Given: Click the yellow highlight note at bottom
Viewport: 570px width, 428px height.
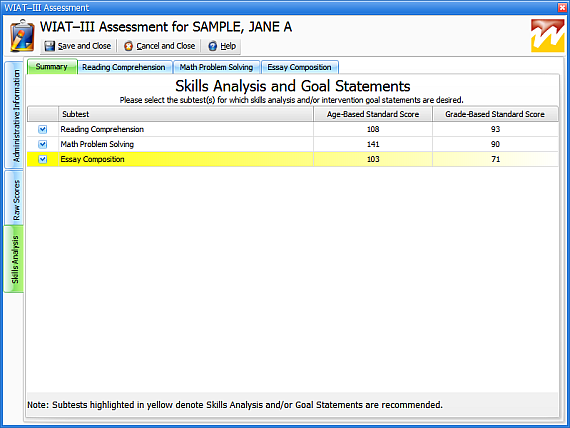Looking at the screenshot, I should point(235,405).
